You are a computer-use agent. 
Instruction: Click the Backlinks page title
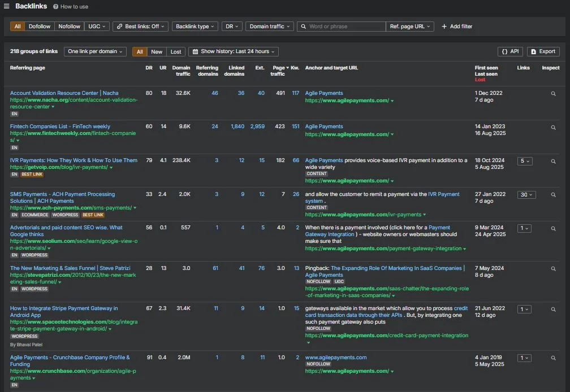[x=31, y=6]
